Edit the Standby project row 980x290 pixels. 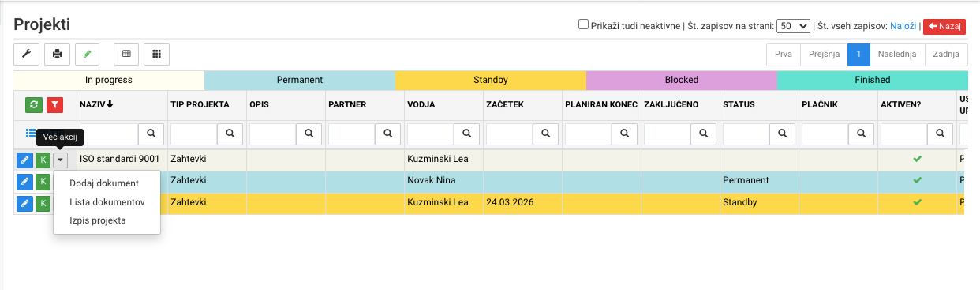(24, 203)
